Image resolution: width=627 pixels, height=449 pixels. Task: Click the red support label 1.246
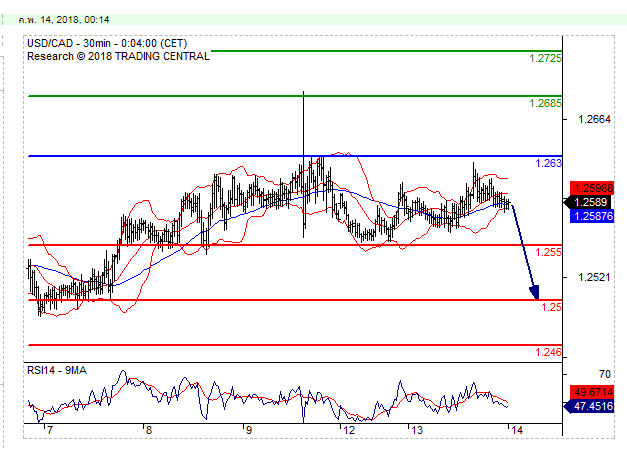[x=549, y=352]
